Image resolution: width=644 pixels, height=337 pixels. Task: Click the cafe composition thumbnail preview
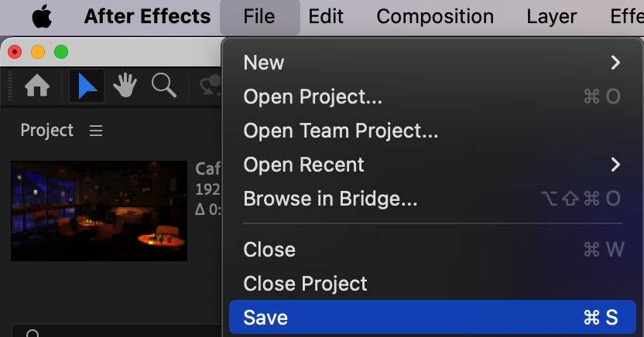[x=99, y=210]
